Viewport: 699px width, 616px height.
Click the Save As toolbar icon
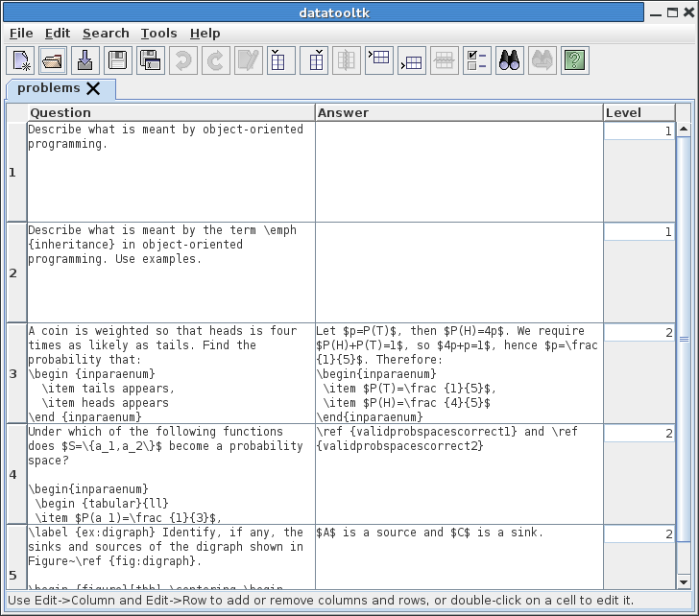click(151, 60)
